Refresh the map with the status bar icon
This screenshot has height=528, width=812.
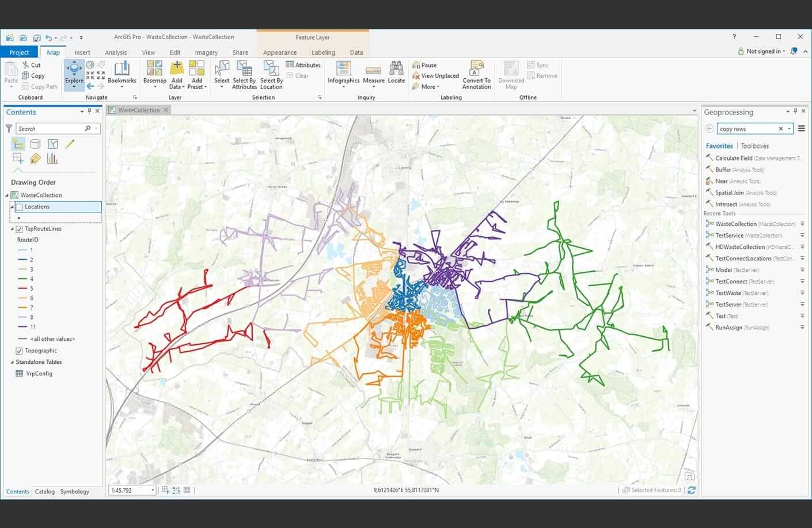(691, 490)
